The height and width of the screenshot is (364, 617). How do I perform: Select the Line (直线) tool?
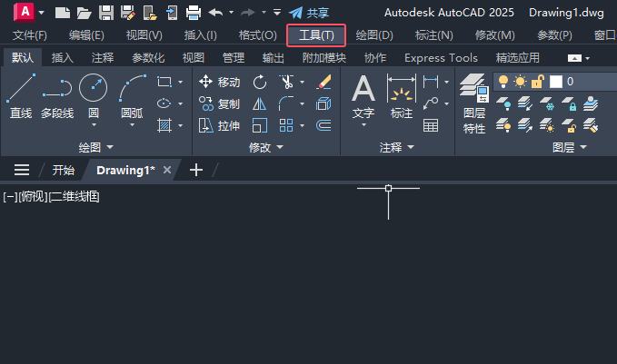(21, 96)
